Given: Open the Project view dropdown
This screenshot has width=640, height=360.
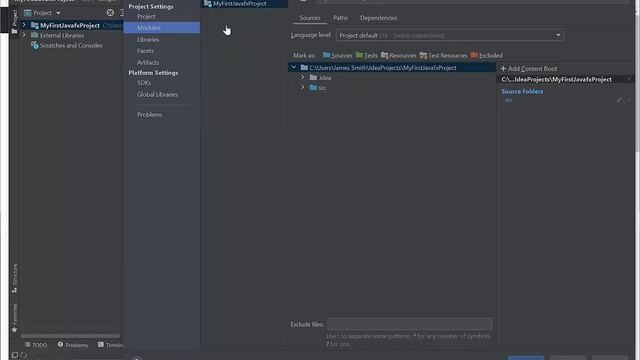Looking at the screenshot, I should pos(42,13).
